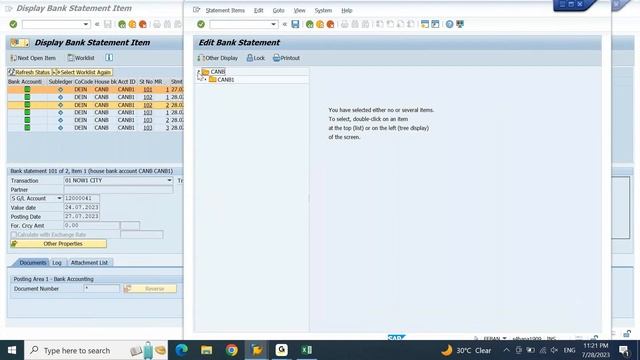The height and width of the screenshot is (360, 640).
Task: Open Google Chrome from taskbar
Action: (231, 350)
